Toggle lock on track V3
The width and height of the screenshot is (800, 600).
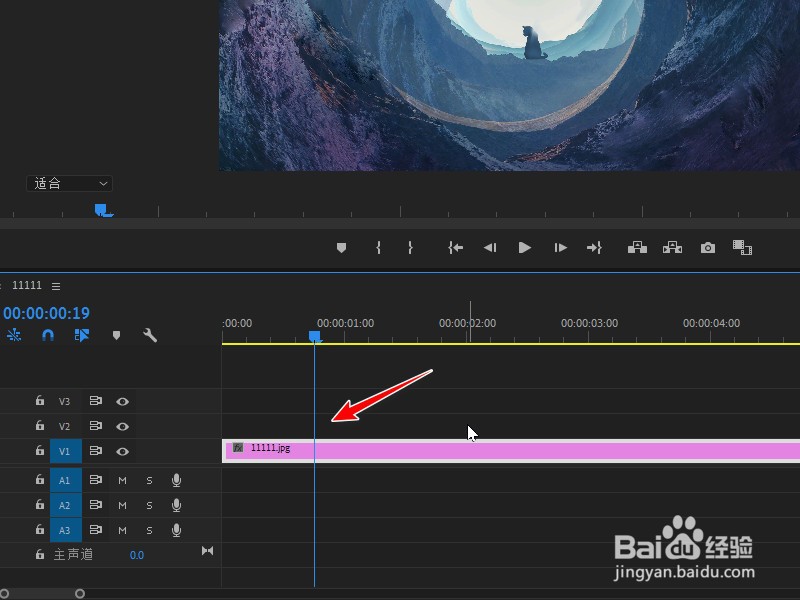pos(40,401)
